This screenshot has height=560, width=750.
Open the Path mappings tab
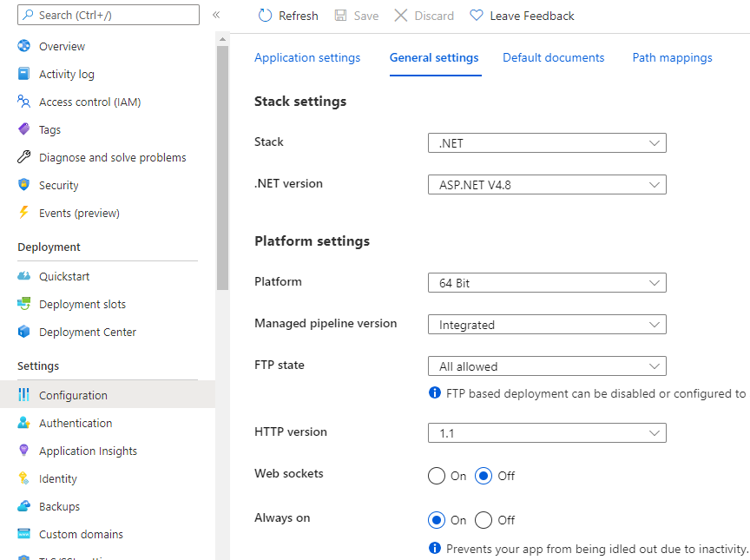coord(672,57)
